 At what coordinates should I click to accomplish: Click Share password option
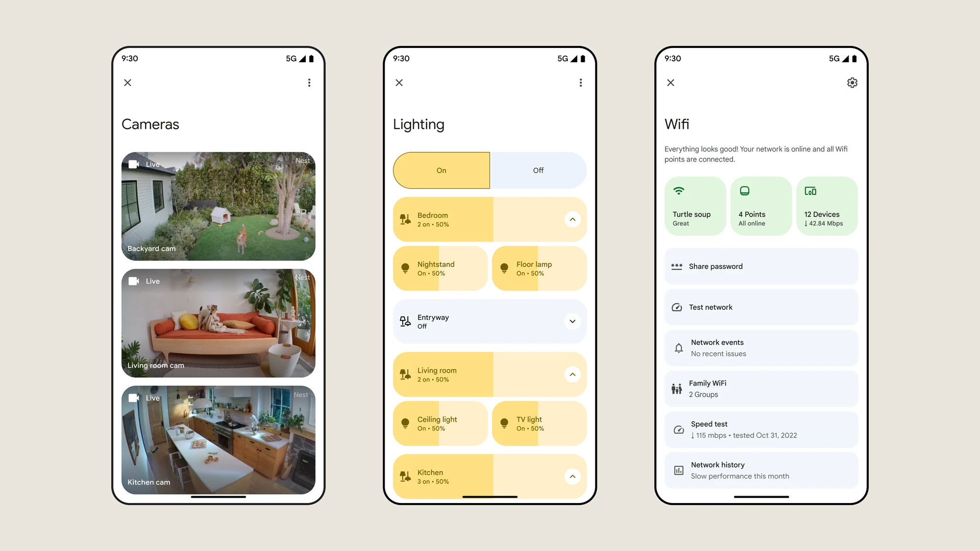[x=760, y=266]
